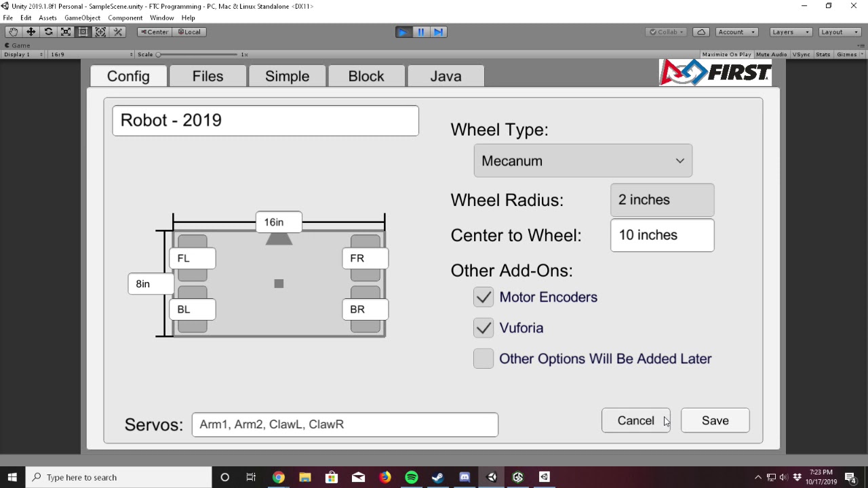The height and width of the screenshot is (488, 868).
Task: Toggle Maximize On Play
Action: tap(727, 54)
